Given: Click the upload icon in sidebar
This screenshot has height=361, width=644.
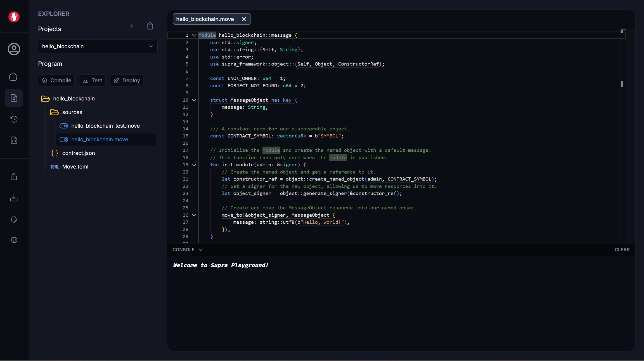Looking at the screenshot, I should [x=14, y=177].
